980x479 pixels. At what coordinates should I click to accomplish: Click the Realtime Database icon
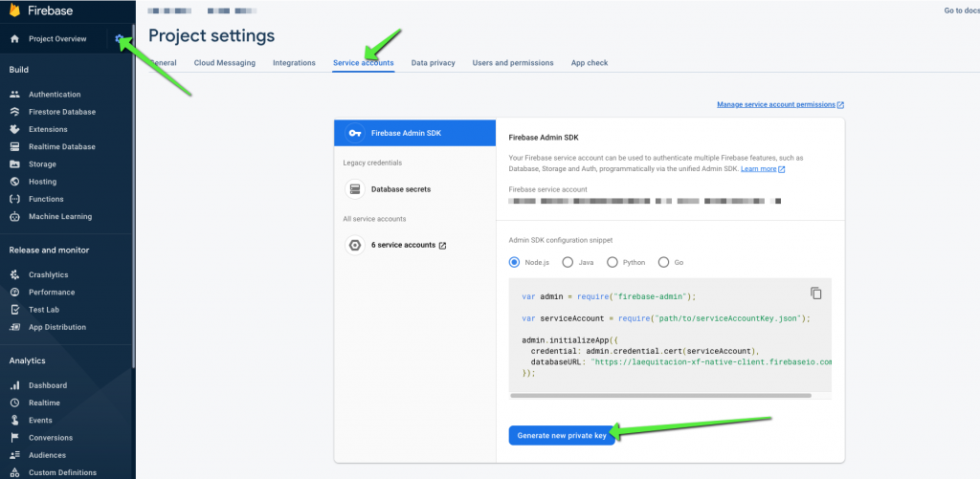tap(15, 147)
